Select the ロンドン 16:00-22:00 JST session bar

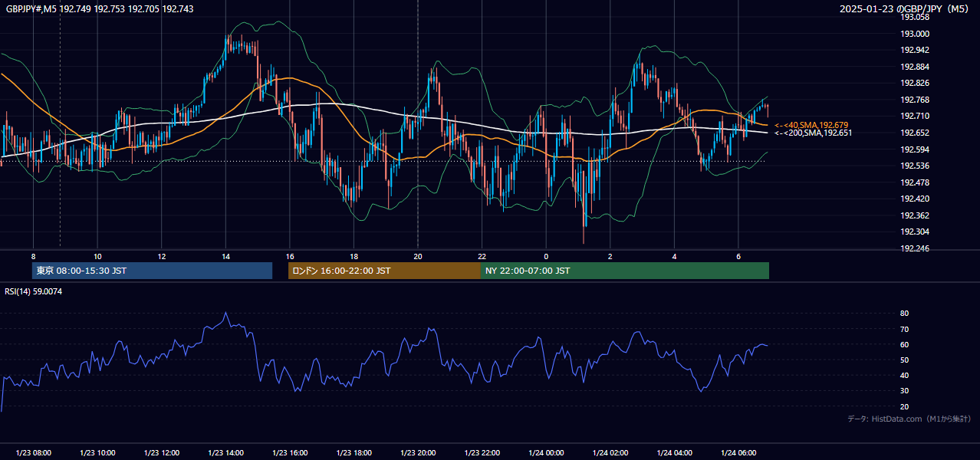click(x=384, y=271)
